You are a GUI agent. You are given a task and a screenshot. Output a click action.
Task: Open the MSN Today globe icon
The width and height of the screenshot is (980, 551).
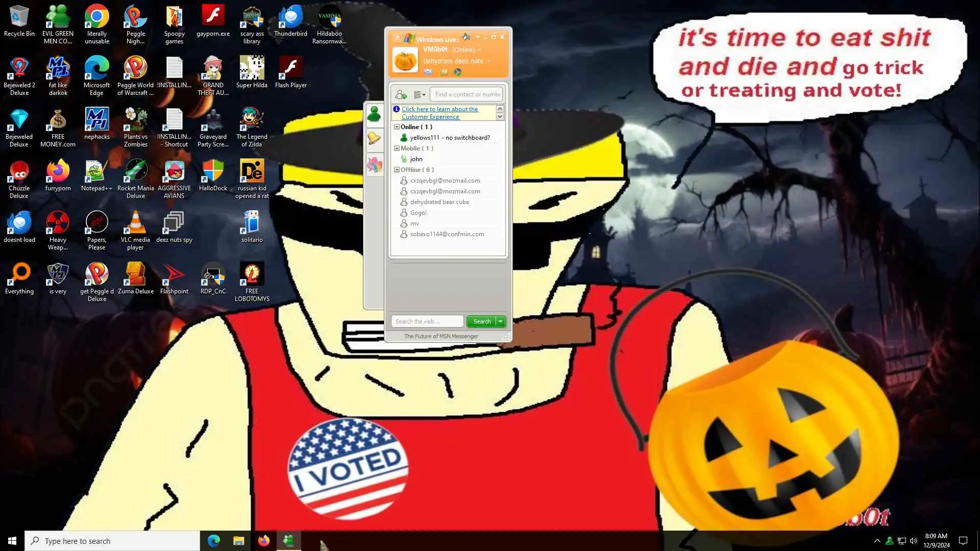[x=457, y=72]
